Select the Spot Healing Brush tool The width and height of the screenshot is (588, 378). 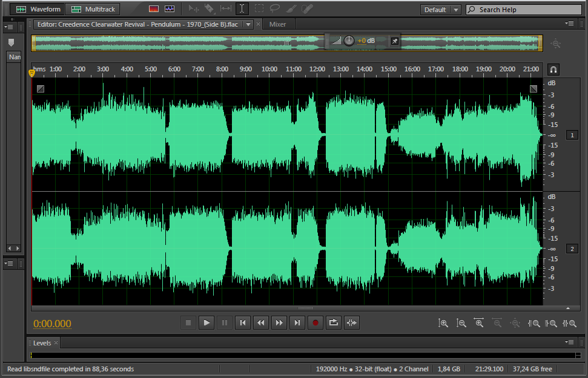point(308,8)
